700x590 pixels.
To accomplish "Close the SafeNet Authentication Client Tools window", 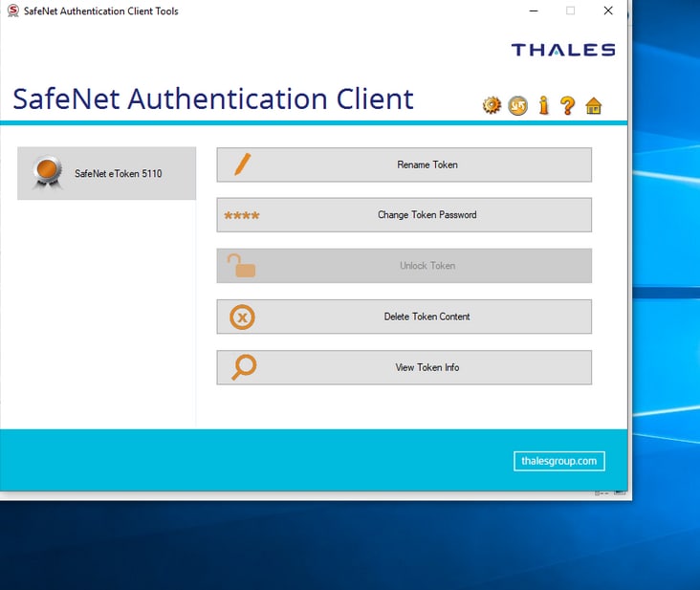I will coord(608,11).
